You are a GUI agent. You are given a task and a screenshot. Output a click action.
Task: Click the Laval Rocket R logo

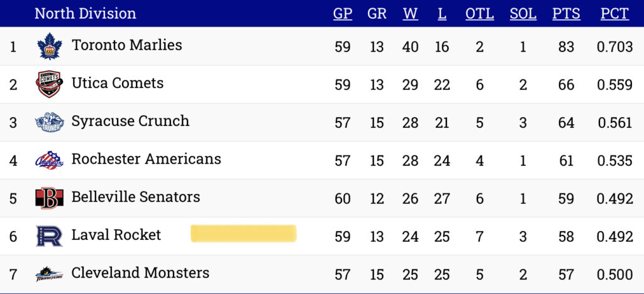click(49, 236)
